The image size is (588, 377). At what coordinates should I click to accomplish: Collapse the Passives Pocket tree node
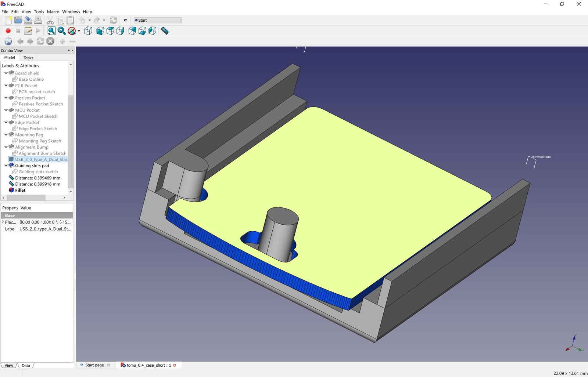pyautogui.click(x=6, y=98)
